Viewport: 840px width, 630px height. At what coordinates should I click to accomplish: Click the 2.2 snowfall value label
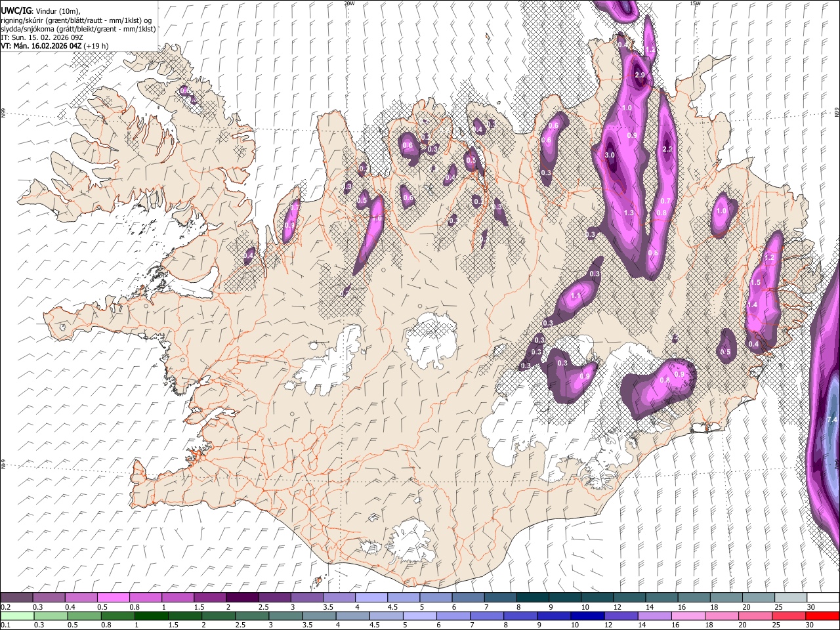tap(668, 150)
